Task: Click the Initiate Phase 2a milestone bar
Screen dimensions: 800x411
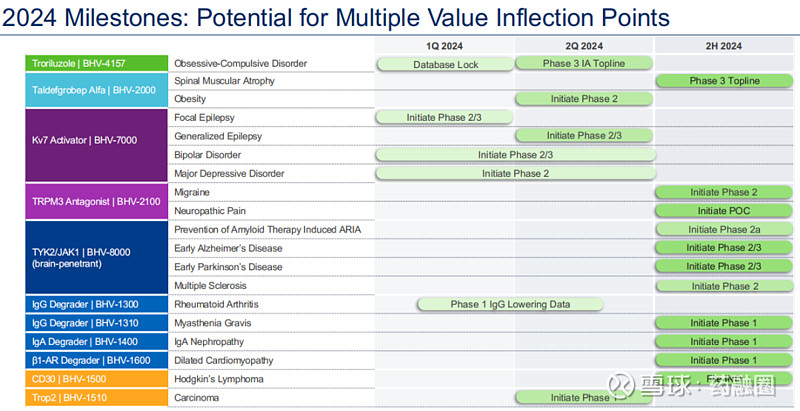Action: (724, 230)
